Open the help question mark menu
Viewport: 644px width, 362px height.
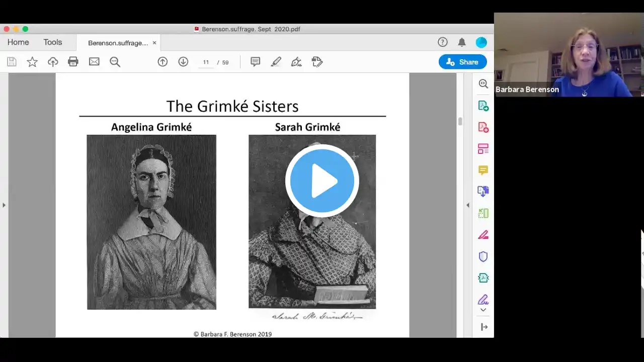tap(443, 42)
